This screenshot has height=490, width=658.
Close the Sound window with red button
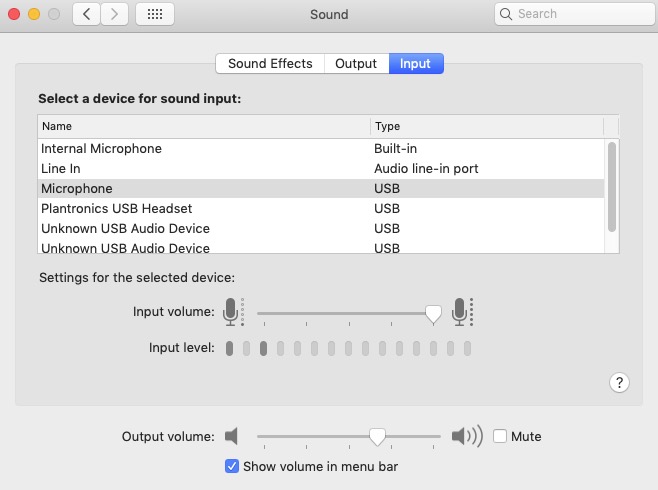[14, 14]
